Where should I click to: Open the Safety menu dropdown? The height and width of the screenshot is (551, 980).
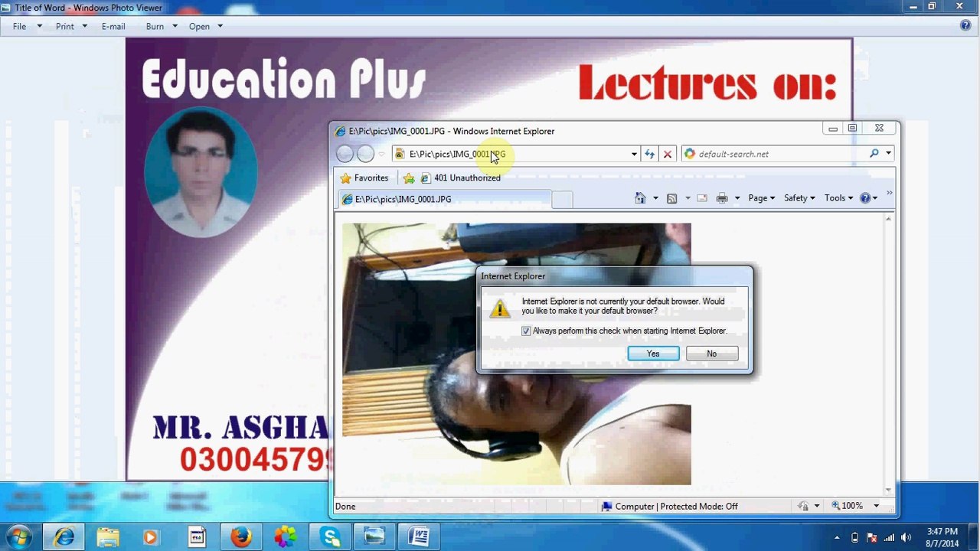[799, 198]
